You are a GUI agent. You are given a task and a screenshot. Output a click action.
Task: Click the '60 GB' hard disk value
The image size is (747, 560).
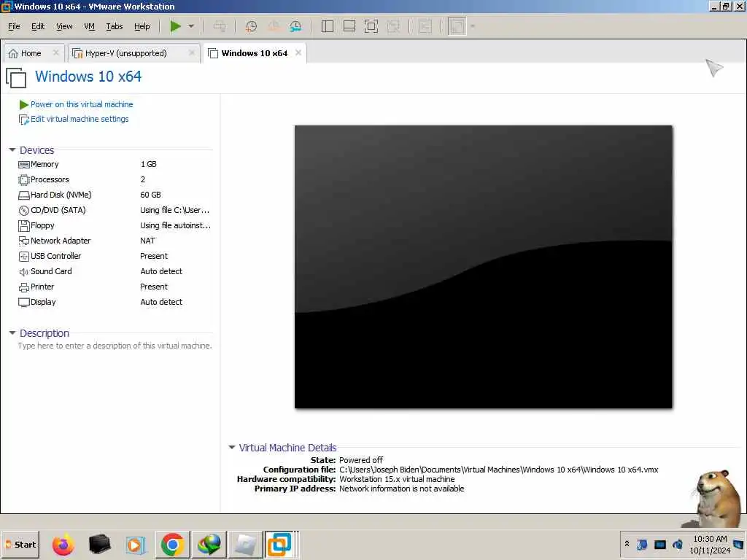point(150,195)
